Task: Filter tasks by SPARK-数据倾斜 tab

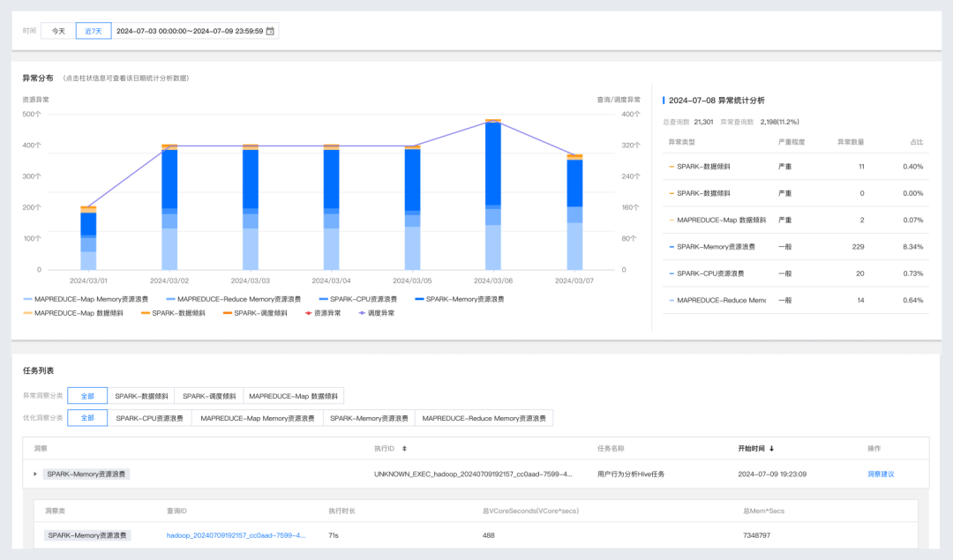Action: coord(141,396)
